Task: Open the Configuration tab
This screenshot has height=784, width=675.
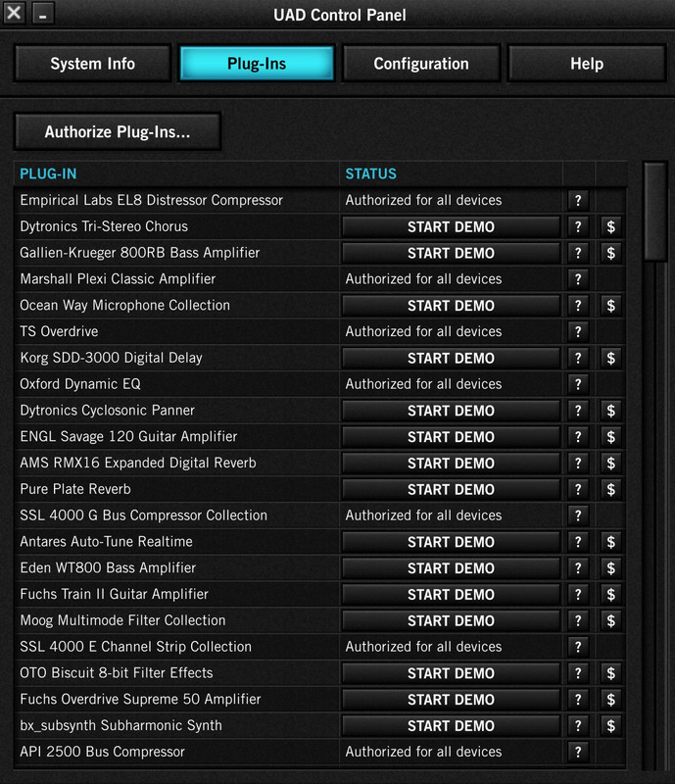Action: pos(421,64)
